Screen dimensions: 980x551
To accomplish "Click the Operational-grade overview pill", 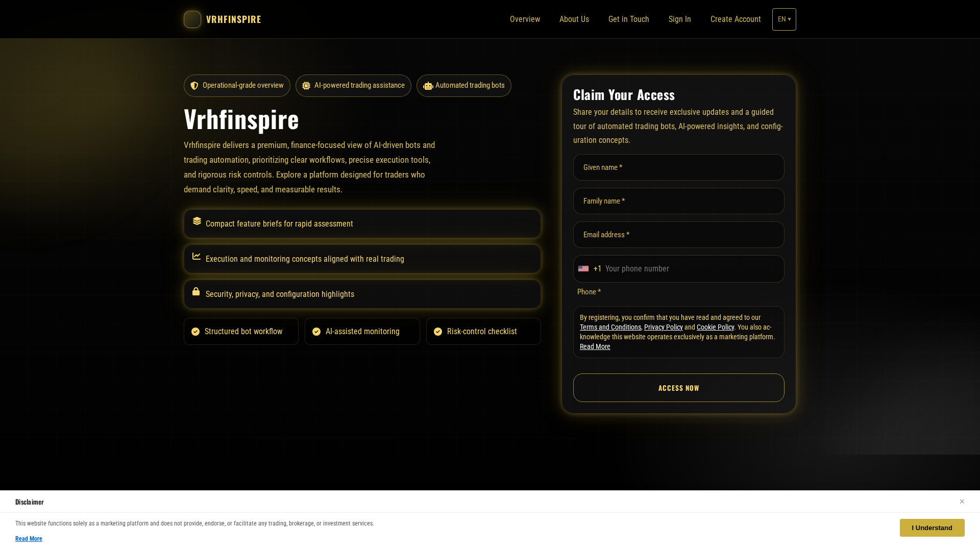I will pos(237,86).
